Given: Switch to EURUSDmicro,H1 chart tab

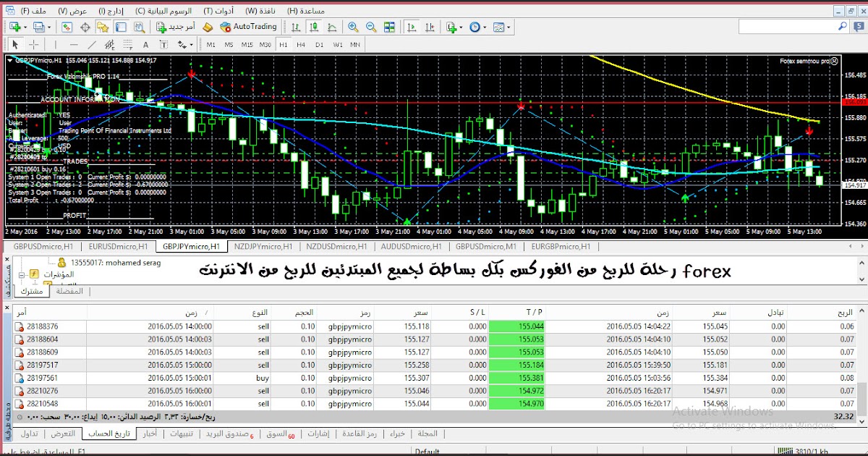Looking at the screenshot, I should tap(119, 246).
